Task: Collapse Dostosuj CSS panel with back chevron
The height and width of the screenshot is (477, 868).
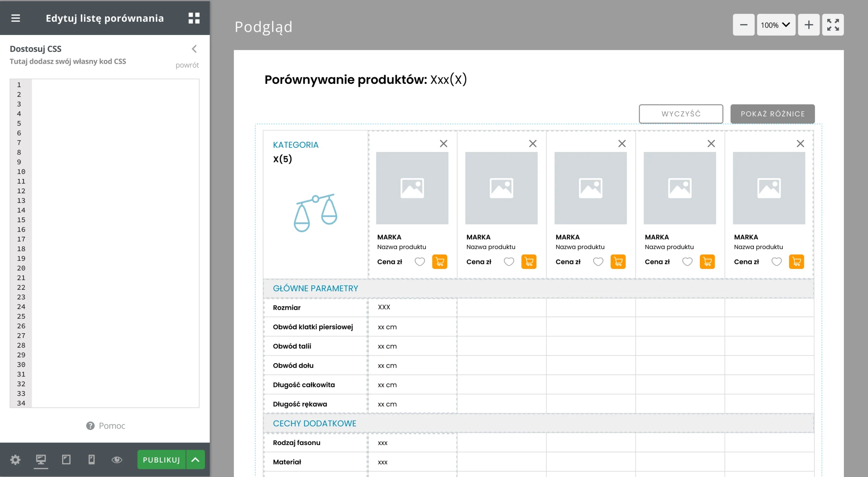Action: (194, 49)
